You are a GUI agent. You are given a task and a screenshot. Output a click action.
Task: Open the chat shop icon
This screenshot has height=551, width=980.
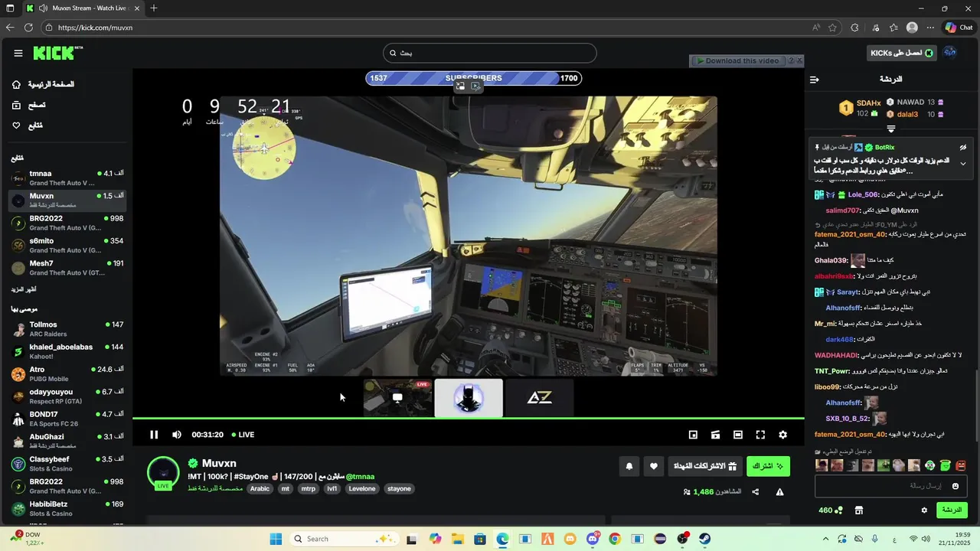pyautogui.click(x=859, y=510)
